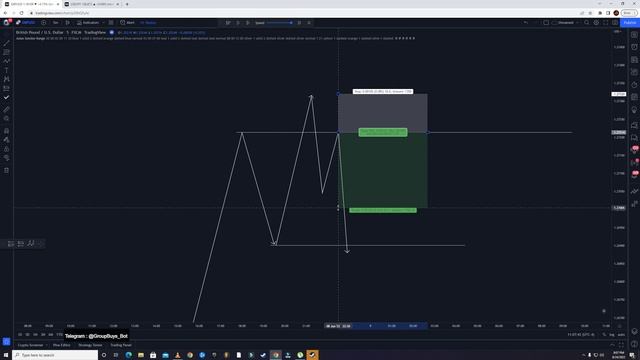Switch to the Strategy Tester tab
The height and width of the screenshot is (360, 640).
click(90, 345)
